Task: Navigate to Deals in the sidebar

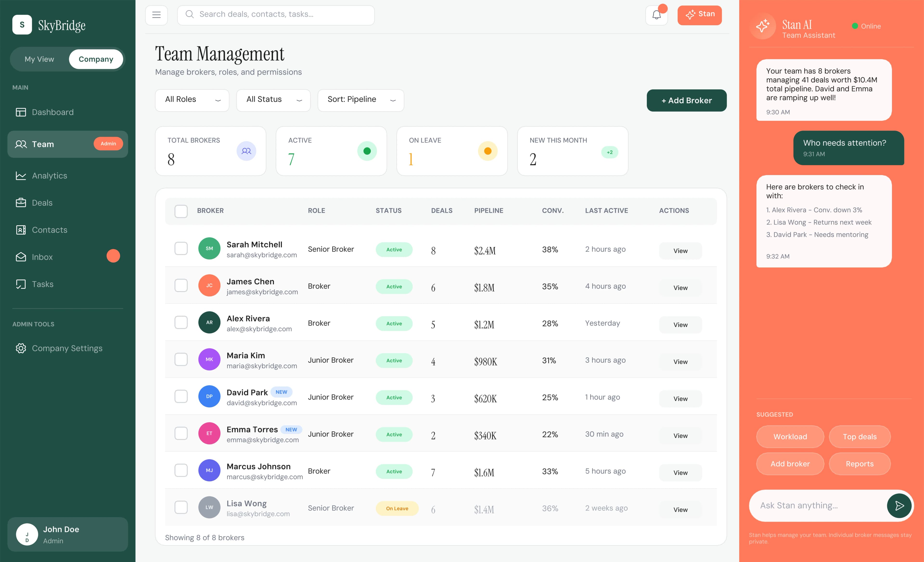Action: 42,203
